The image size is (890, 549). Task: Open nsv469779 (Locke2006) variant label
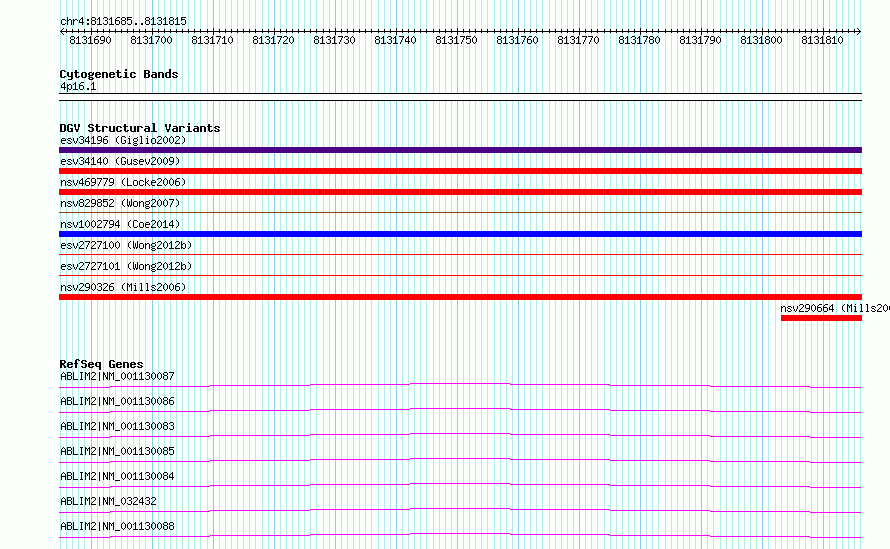click(123, 182)
